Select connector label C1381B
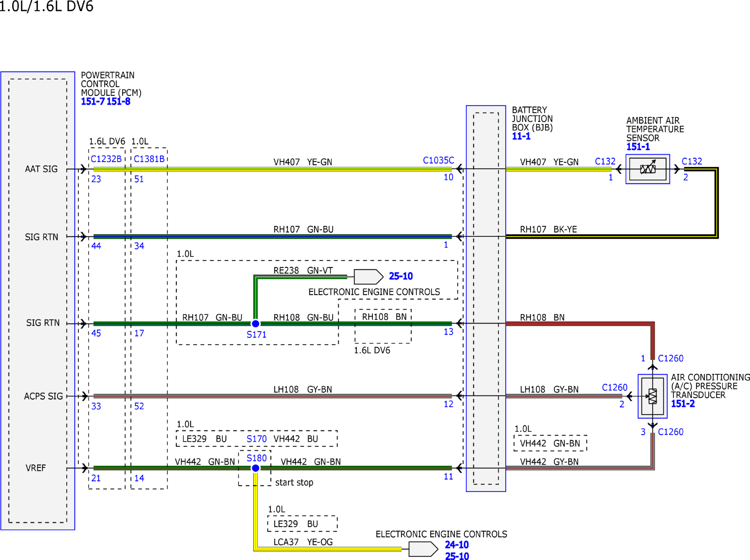 pyautogui.click(x=149, y=159)
